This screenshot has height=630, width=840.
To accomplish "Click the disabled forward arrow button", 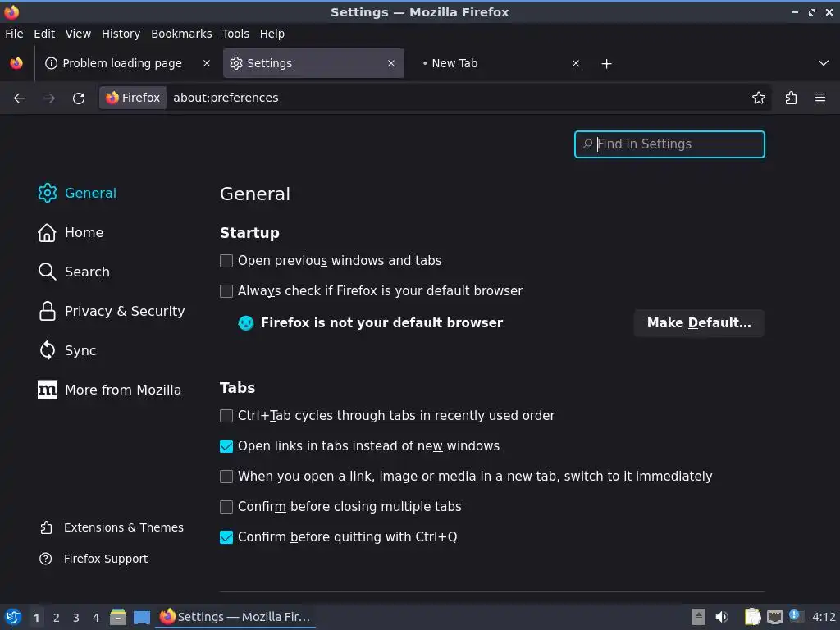I will [48, 98].
